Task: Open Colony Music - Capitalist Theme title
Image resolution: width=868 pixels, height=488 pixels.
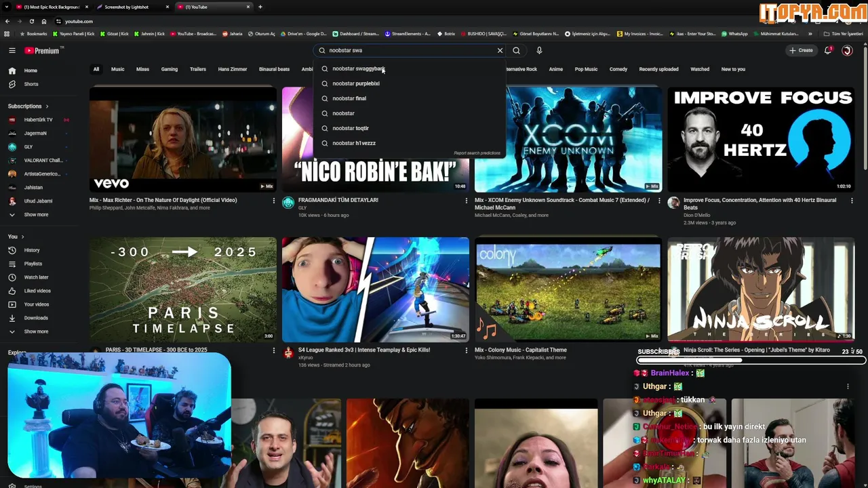Action: pos(521,350)
